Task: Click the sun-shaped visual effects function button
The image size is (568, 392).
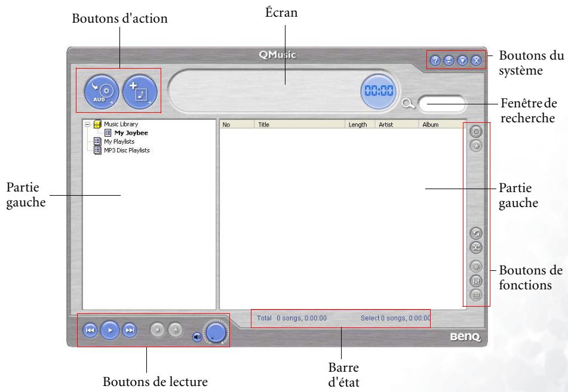Action: pyautogui.click(x=476, y=267)
